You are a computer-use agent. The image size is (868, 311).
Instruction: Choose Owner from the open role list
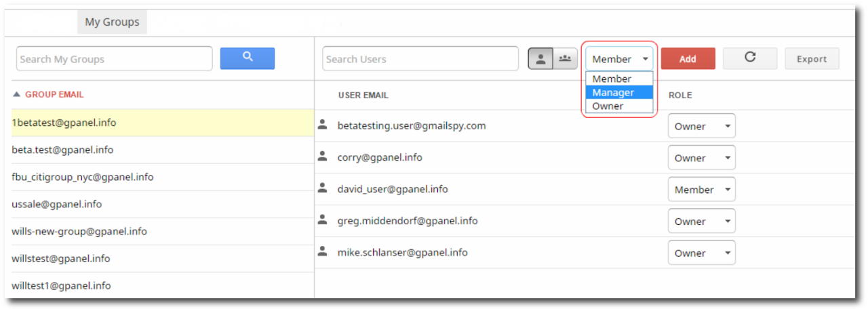click(x=618, y=106)
